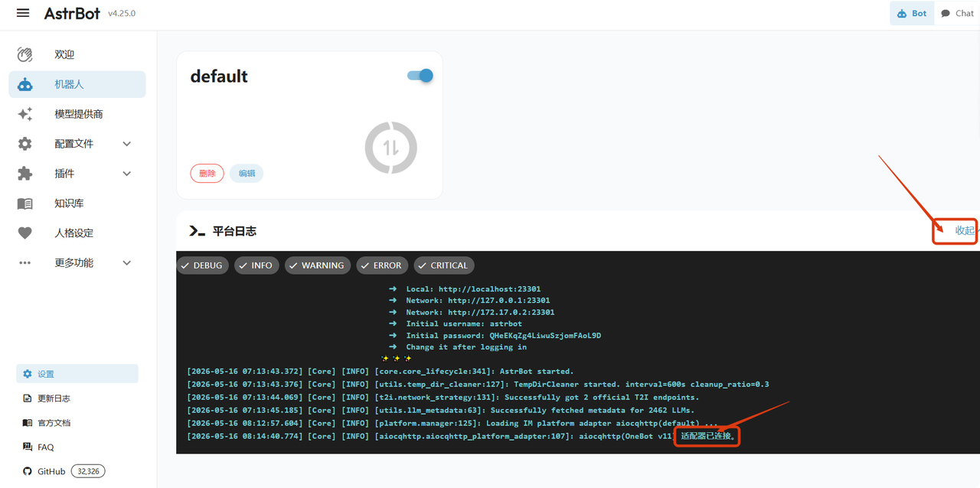Turn off the default bot switch
This screenshot has height=488, width=980.
pos(420,76)
